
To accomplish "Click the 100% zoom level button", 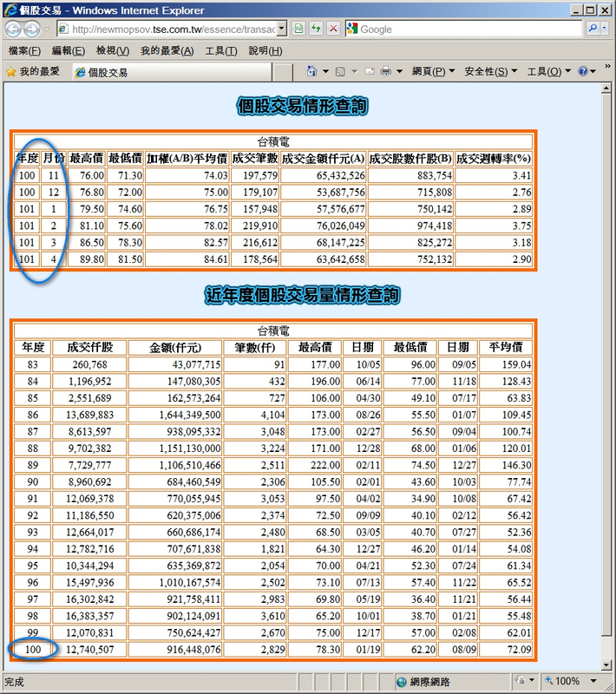I will pyautogui.click(x=563, y=681).
